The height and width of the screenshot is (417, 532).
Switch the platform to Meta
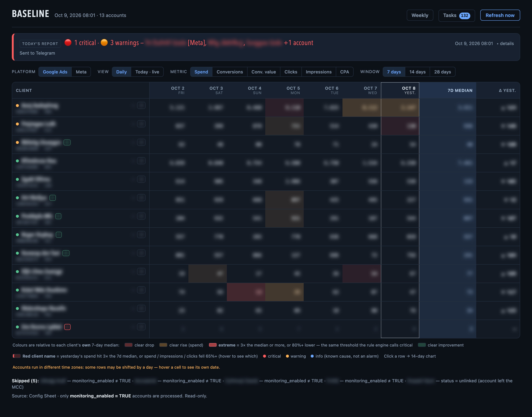[81, 72]
